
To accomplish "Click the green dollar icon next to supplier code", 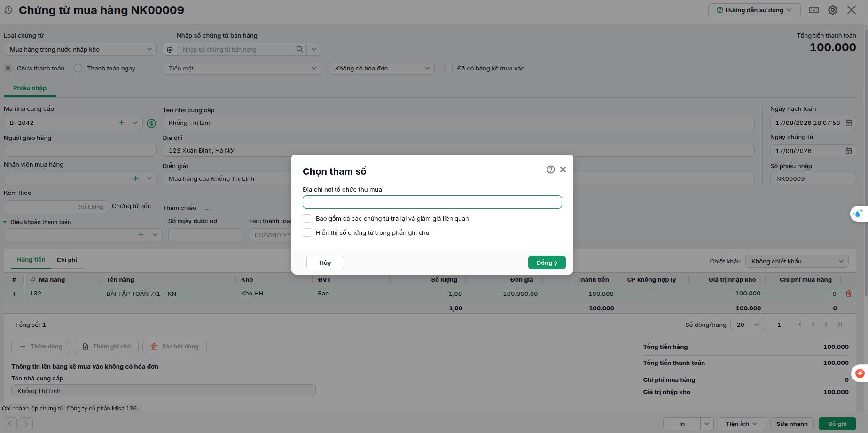I will pyautogui.click(x=151, y=123).
